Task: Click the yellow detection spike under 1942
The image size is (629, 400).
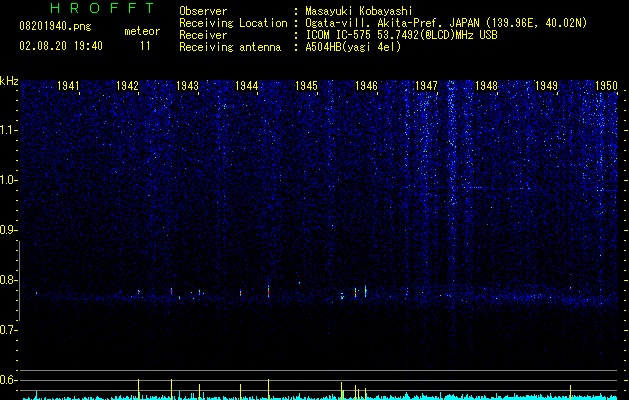Action: (x=138, y=389)
